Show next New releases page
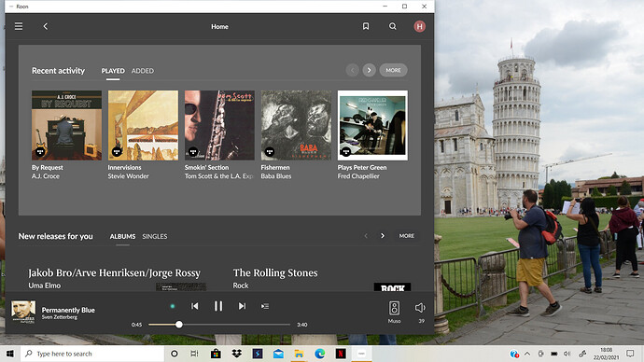This screenshot has height=362, width=644. (x=383, y=236)
